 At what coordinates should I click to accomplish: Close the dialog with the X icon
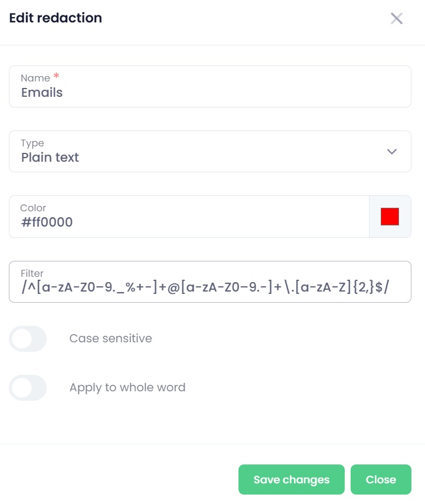tap(397, 18)
